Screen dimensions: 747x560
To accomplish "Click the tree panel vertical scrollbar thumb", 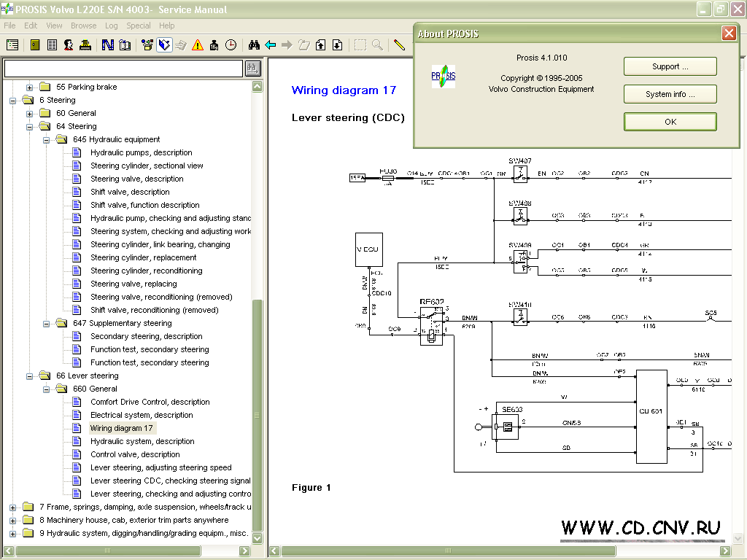I will click(258, 415).
